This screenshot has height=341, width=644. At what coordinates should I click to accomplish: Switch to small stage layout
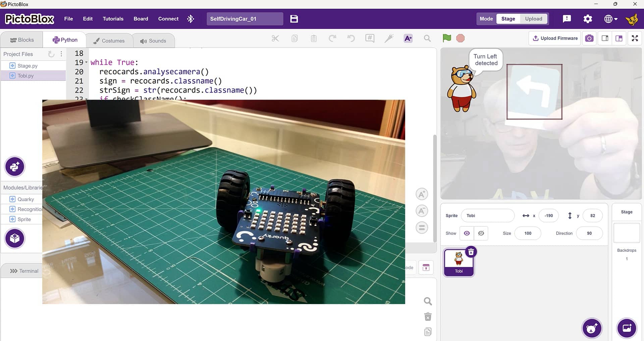(605, 38)
